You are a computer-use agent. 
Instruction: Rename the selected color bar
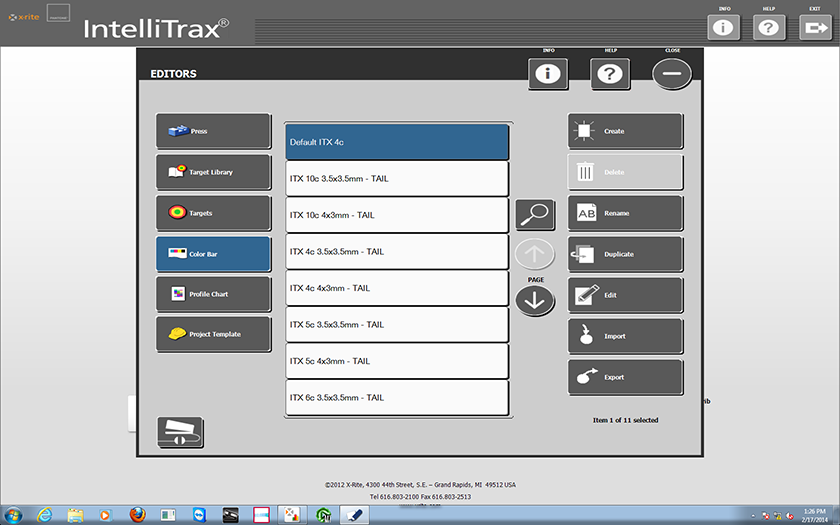pyautogui.click(x=625, y=213)
